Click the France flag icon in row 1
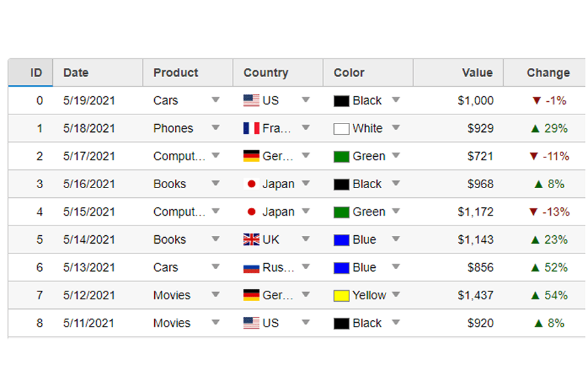Image resolution: width=588 pixels, height=392 pixels. [252, 128]
